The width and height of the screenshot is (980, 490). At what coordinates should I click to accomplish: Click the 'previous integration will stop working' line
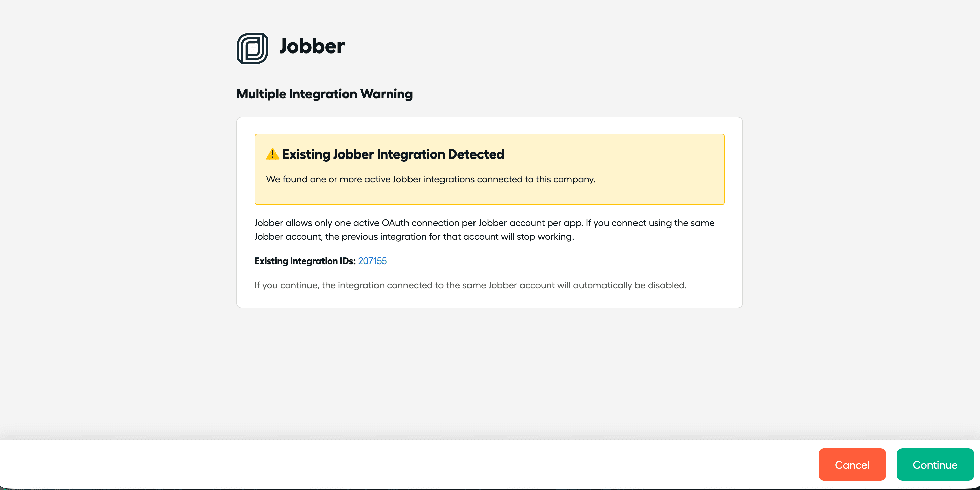(414, 237)
